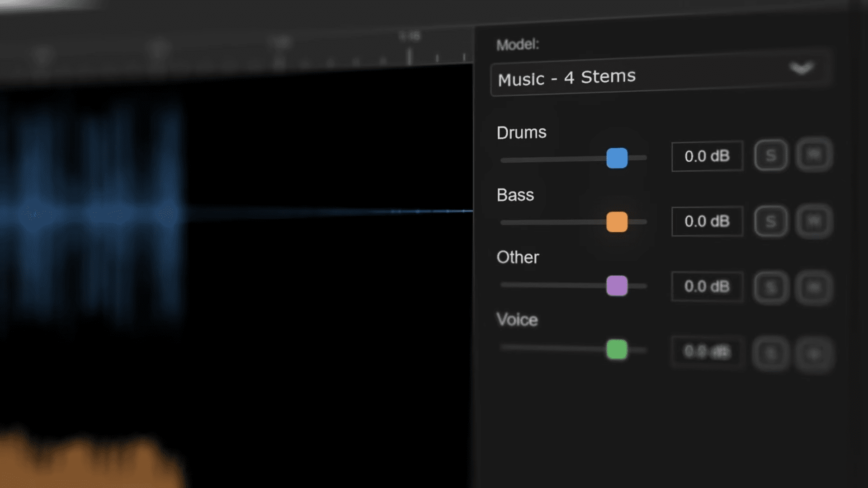
Task: Click the orange Bass slider handle
Action: (x=617, y=222)
